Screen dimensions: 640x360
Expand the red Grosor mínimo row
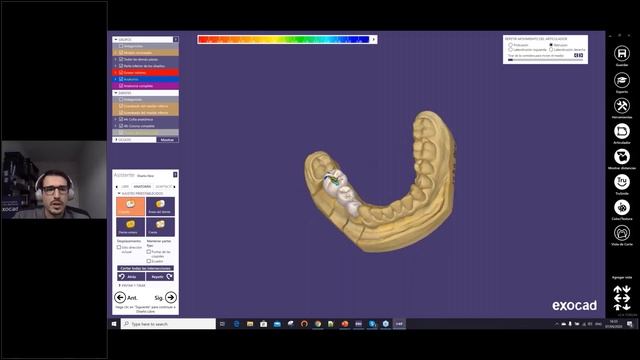116,73
